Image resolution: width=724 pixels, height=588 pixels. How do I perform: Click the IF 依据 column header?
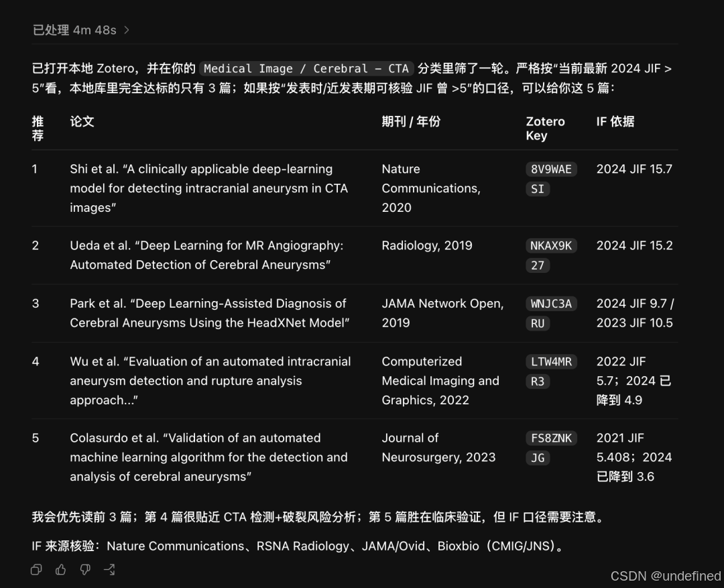coord(615,121)
